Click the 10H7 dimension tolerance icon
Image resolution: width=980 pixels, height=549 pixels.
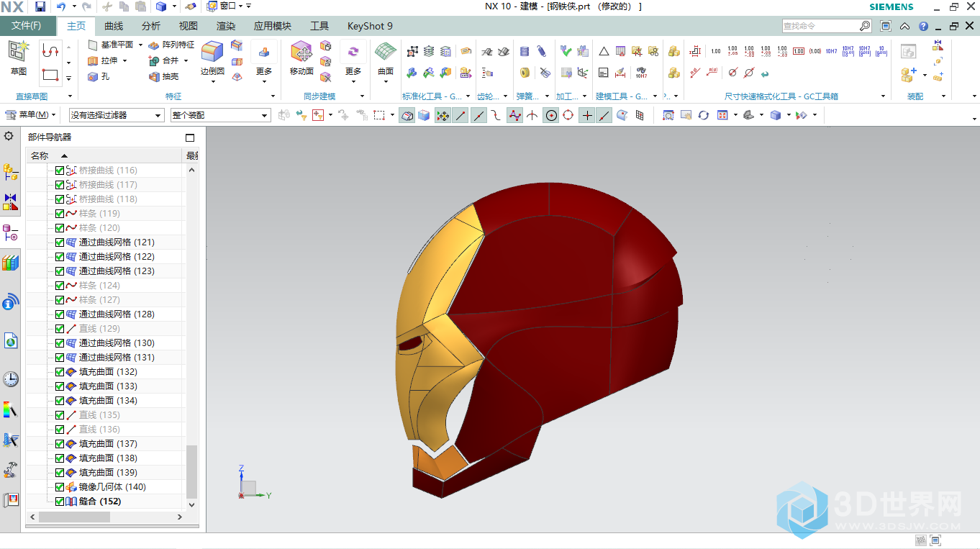831,51
